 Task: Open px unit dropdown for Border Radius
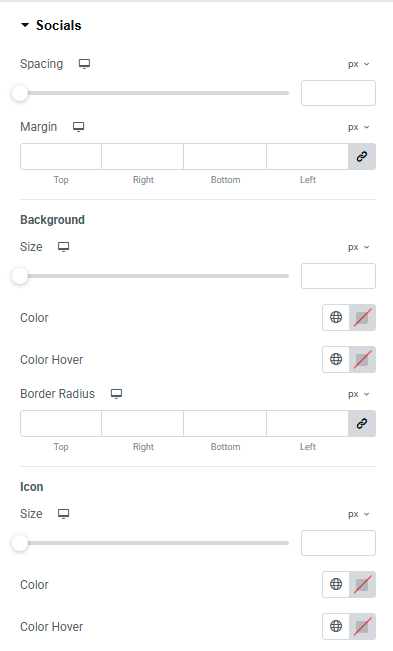[359, 394]
